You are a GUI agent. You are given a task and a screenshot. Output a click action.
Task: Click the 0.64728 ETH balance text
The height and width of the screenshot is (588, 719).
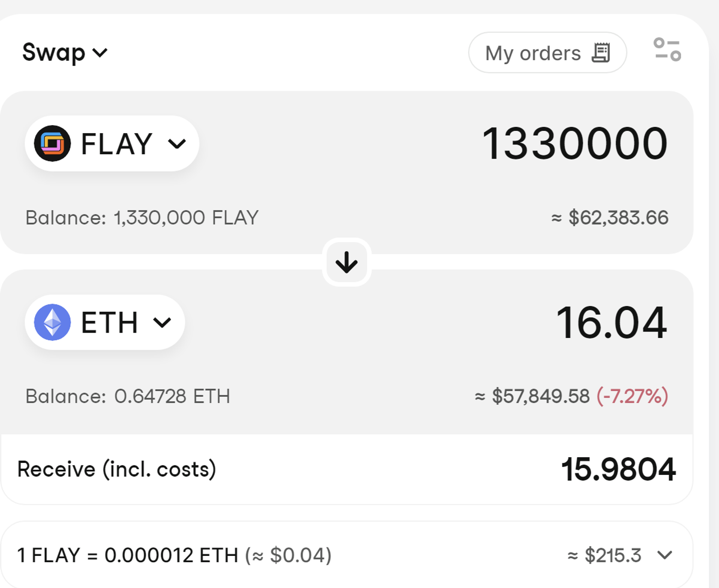pos(172,397)
